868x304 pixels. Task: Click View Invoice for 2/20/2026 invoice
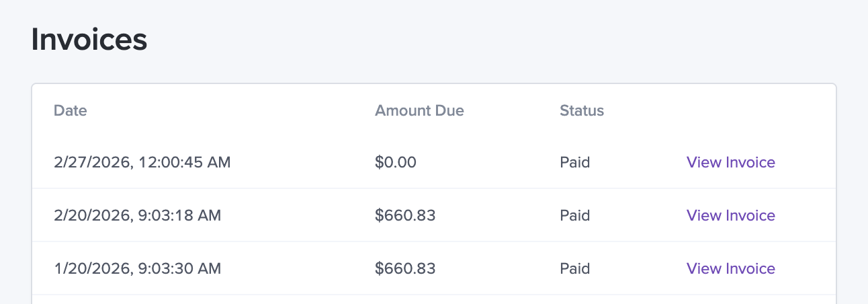(x=730, y=215)
